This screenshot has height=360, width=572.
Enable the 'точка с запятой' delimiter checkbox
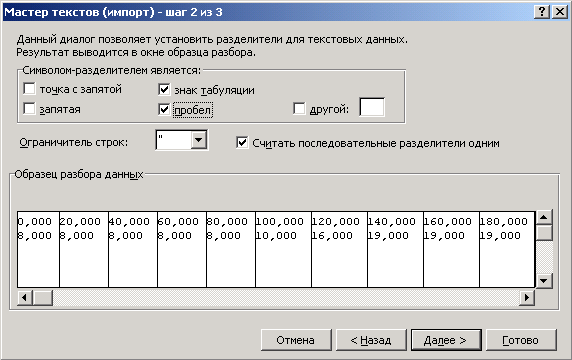click(x=29, y=89)
